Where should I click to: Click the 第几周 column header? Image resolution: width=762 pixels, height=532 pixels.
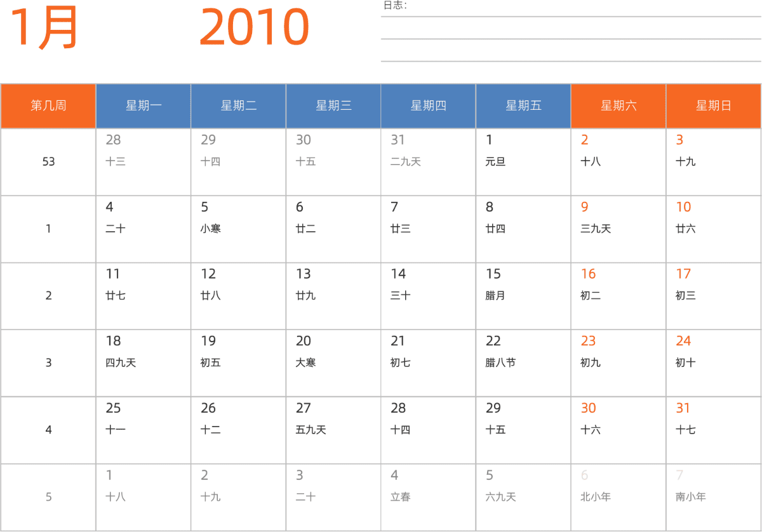coord(48,106)
